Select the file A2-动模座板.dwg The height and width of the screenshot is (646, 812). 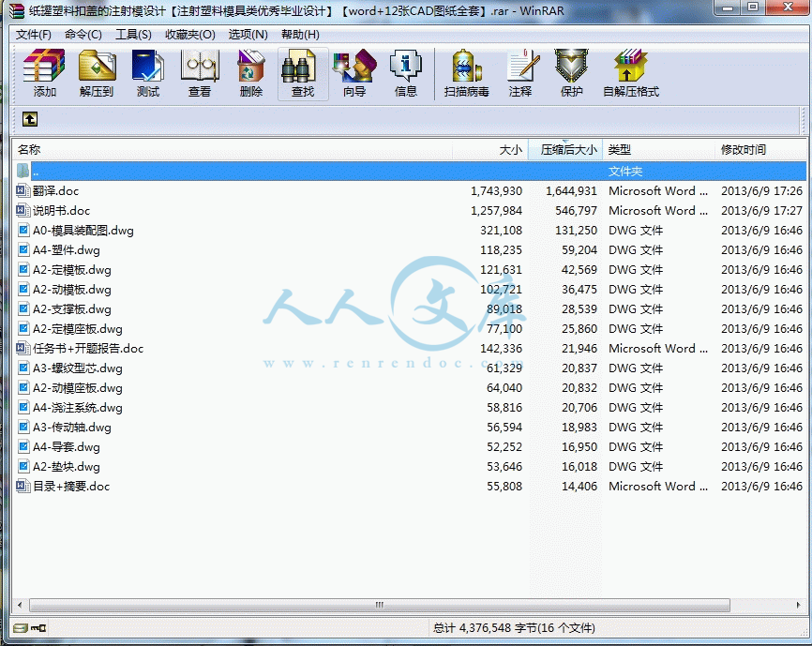click(x=78, y=388)
